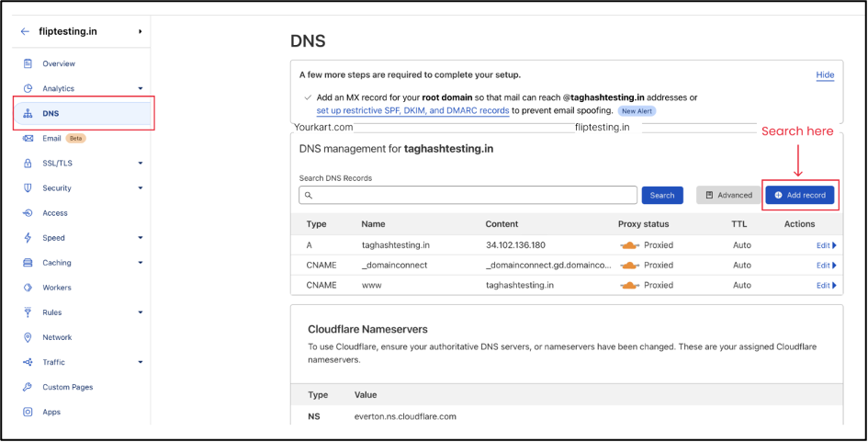Click the Email envelope icon
The width and height of the screenshot is (868, 442).
click(x=28, y=139)
